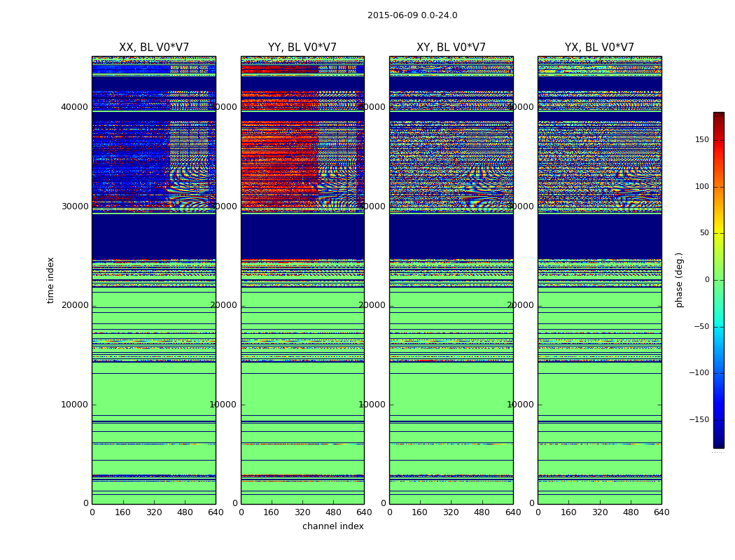The height and width of the screenshot is (560, 735).
Task: Click the 'channel index' x-axis label
Action: pos(332,526)
